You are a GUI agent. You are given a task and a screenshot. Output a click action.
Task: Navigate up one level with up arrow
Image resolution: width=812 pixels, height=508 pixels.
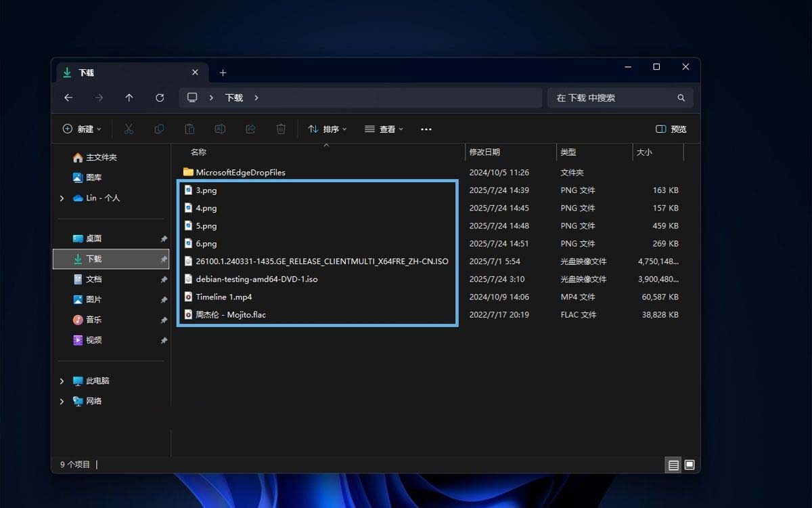tap(129, 98)
